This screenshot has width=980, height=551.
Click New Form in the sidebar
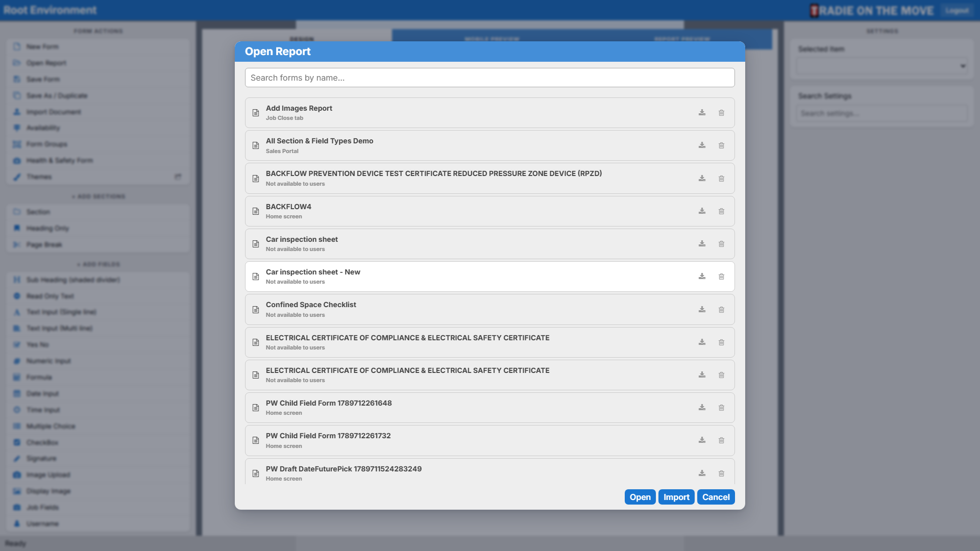point(98,46)
